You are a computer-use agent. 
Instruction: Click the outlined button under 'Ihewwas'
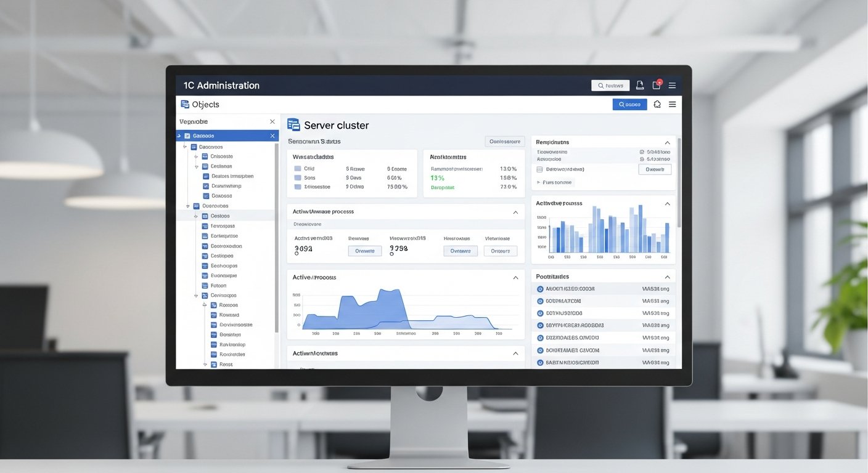tap(365, 251)
